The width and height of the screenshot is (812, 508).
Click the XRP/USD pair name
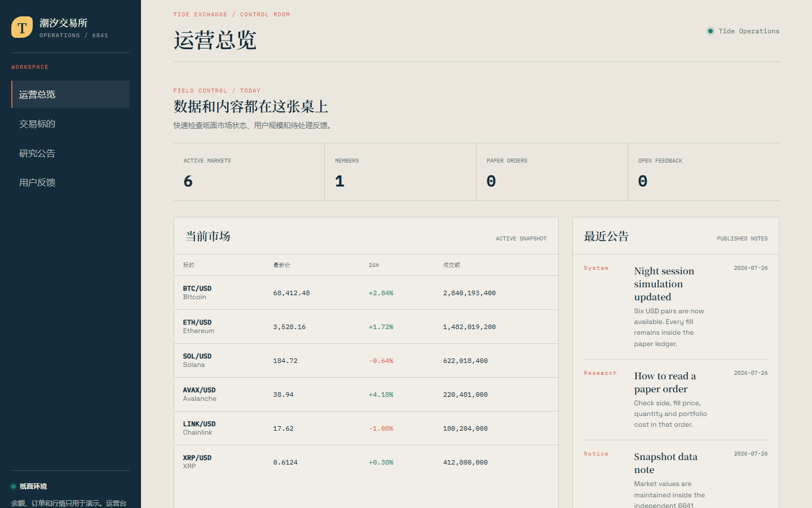pyautogui.click(x=197, y=458)
